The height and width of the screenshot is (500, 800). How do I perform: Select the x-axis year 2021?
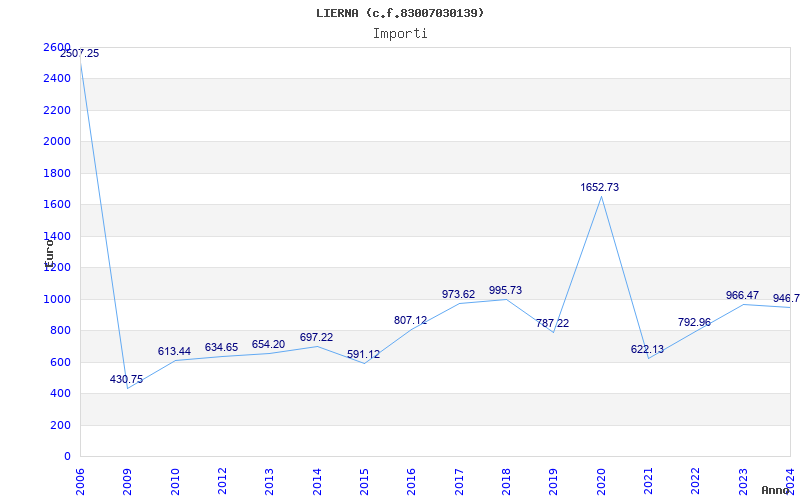pos(648,481)
